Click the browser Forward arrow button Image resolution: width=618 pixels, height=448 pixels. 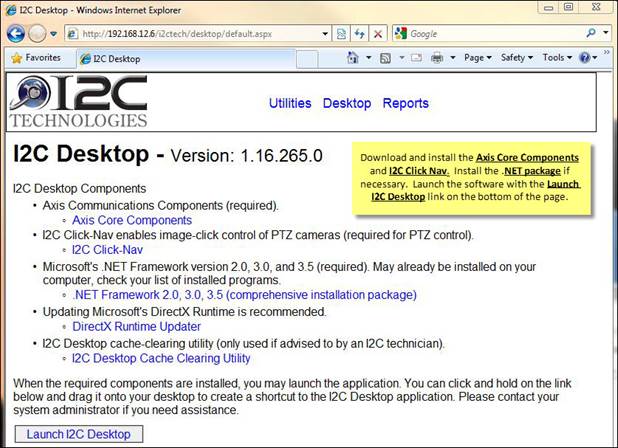tap(37, 34)
